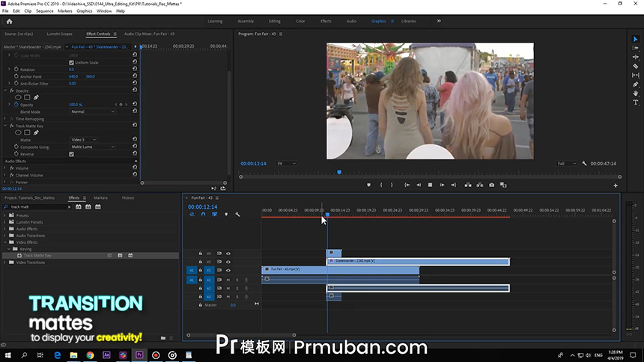Mute the A1 audio track
The height and width of the screenshot is (362, 644).
228,280
